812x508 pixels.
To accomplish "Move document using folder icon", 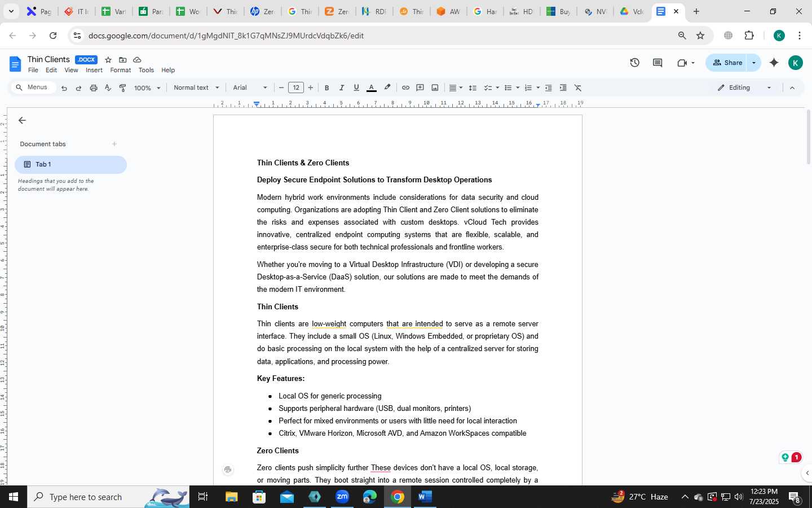I will (x=122, y=60).
